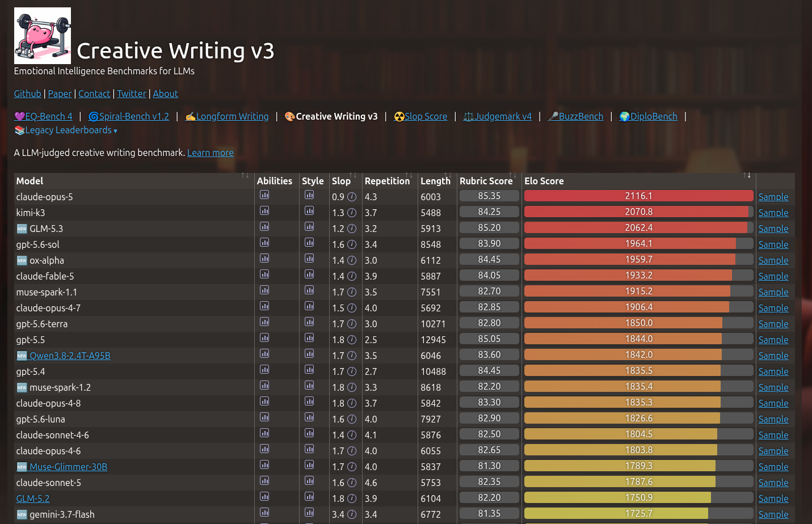
Task: Open the Sample link for kimi-k3
Action: tap(773, 213)
